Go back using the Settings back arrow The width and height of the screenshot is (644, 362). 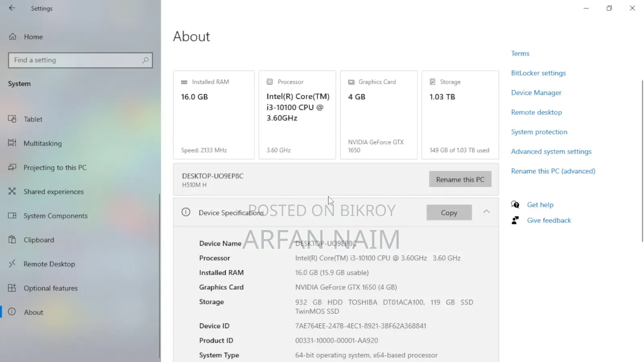pos(12,8)
